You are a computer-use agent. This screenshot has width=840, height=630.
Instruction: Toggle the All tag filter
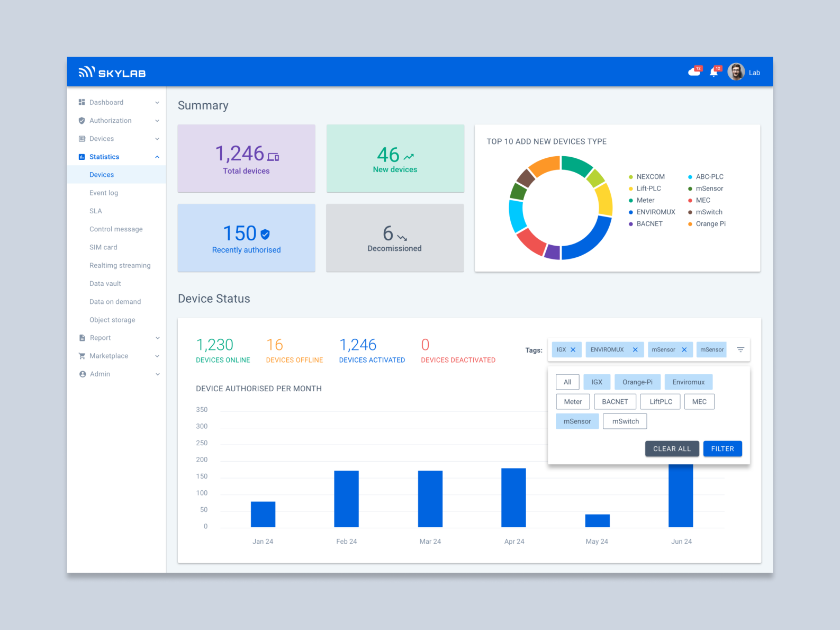(567, 382)
